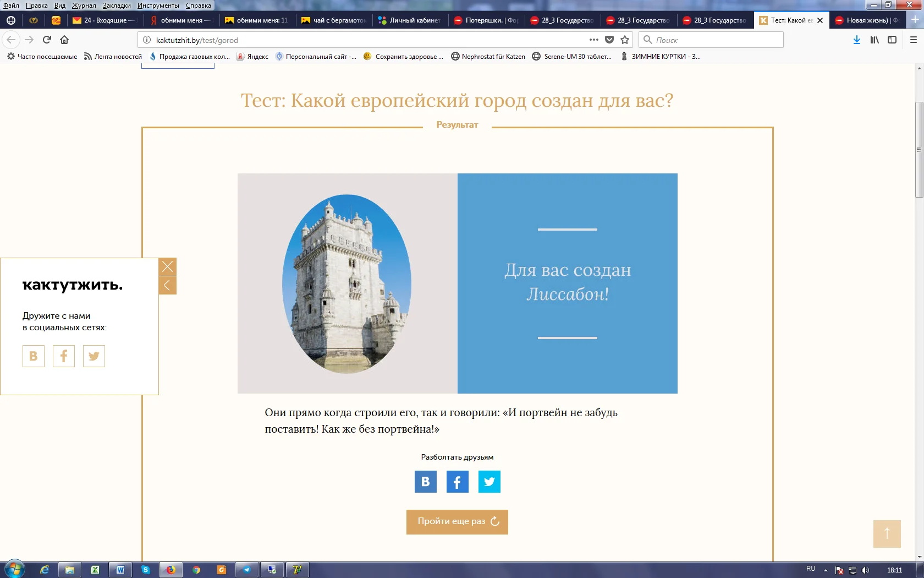Open Word from the taskbar
Image resolution: width=924 pixels, height=578 pixels.
(120, 570)
